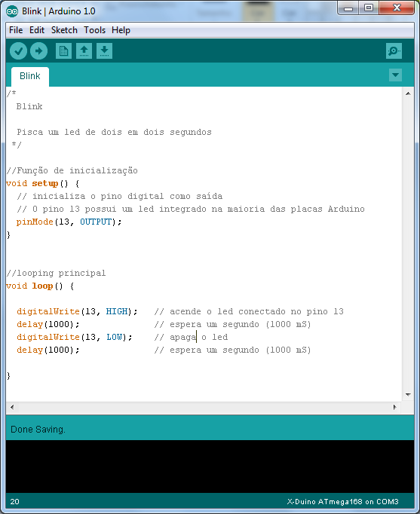The image size is (420, 514).
Task: Open the Tools menu
Action: 94,30
